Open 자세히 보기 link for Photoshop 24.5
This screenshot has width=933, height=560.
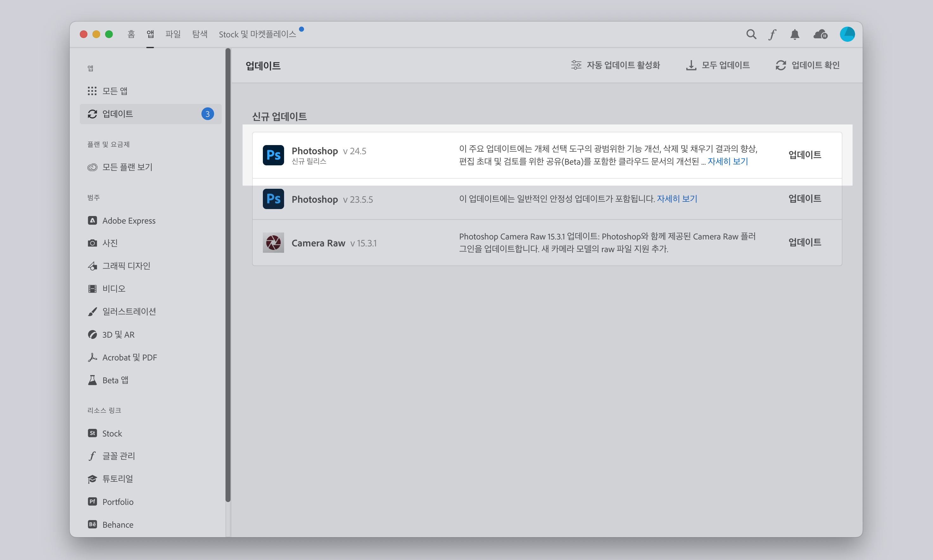[728, 162]
